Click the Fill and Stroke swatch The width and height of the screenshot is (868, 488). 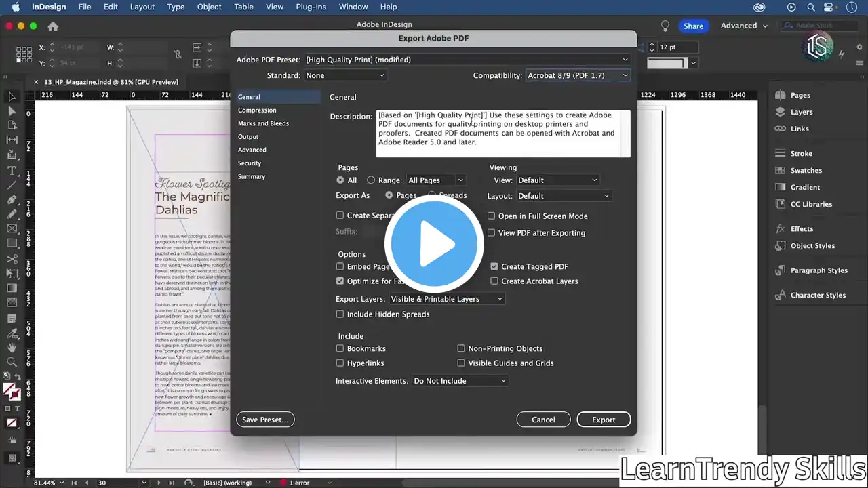(x=12, y=391)
